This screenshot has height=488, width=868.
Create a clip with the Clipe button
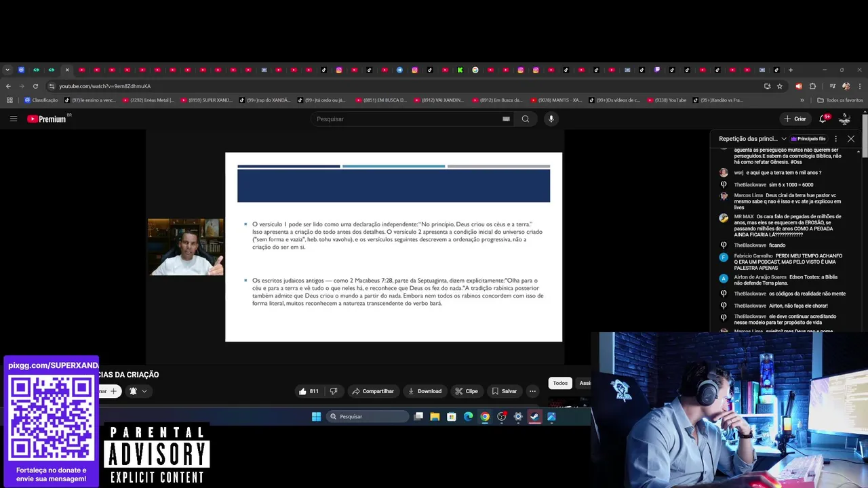[x=467, y=391]
